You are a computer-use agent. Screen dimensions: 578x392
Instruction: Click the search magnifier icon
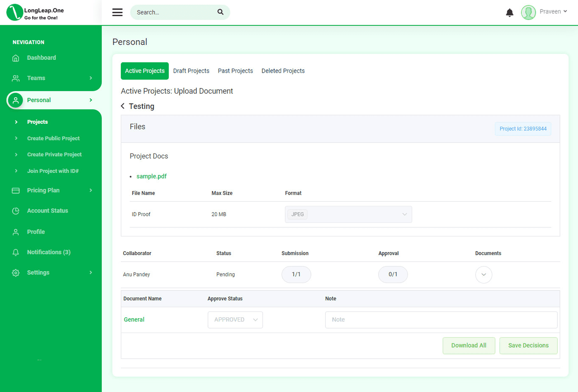(x=220, y=12)
